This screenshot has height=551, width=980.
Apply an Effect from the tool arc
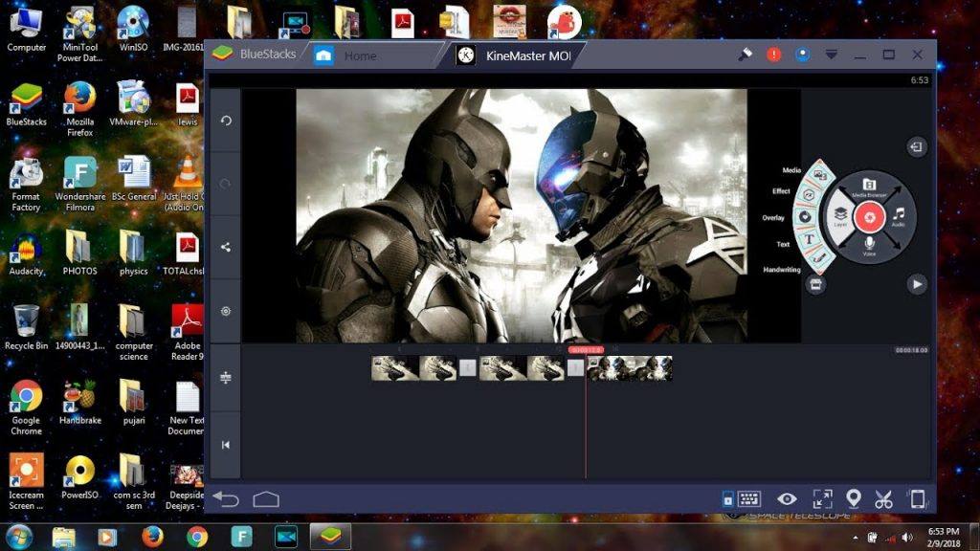point(807,192)
